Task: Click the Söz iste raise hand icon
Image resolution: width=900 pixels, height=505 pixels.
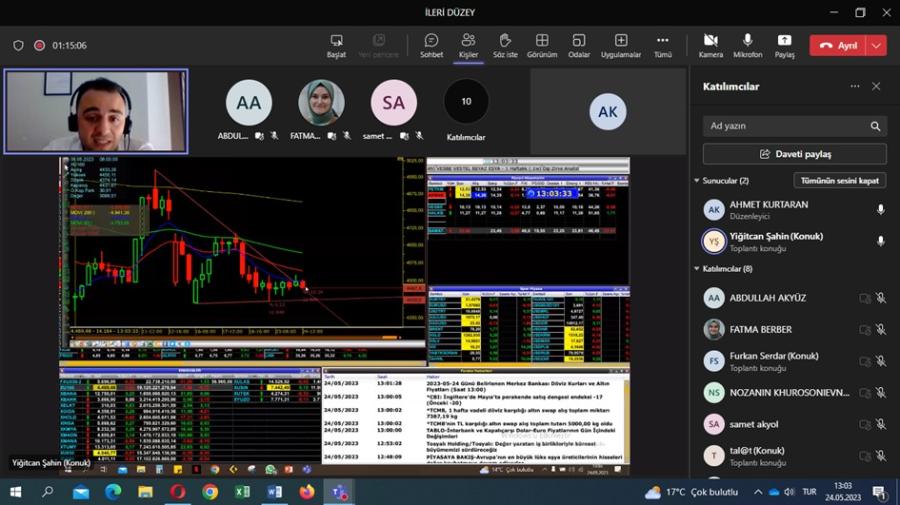Action: click(x=505, y=41)
